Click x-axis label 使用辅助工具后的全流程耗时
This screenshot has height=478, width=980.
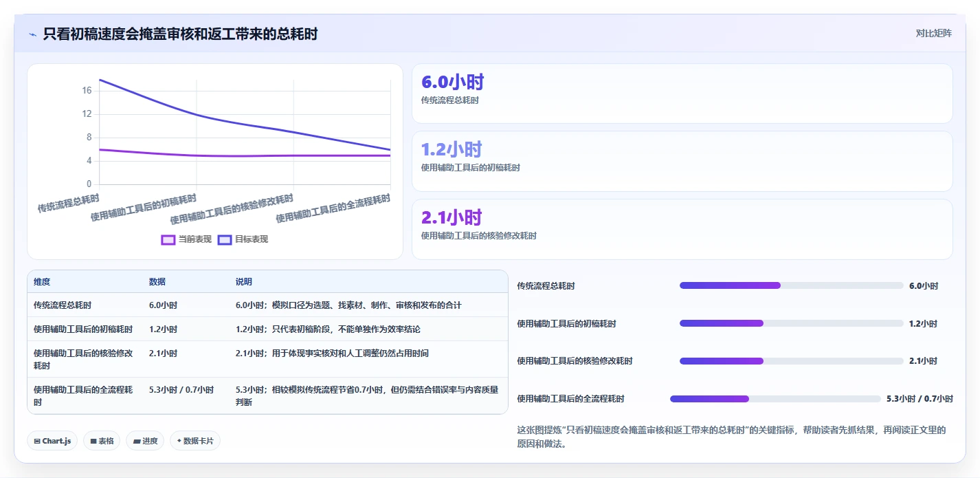pyautogui.click(x=333, y=208)
